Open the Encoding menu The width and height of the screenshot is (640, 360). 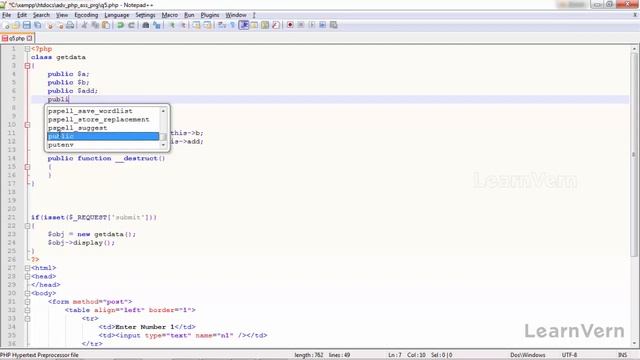86,15
